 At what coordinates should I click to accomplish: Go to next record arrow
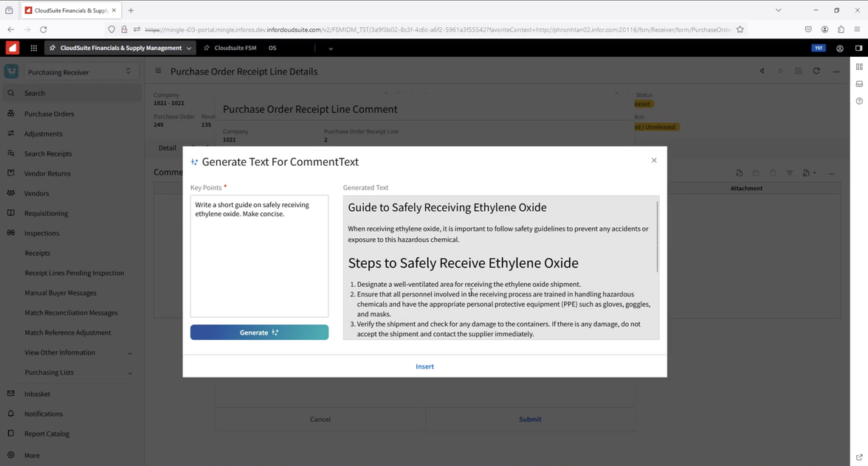[781, 71]
